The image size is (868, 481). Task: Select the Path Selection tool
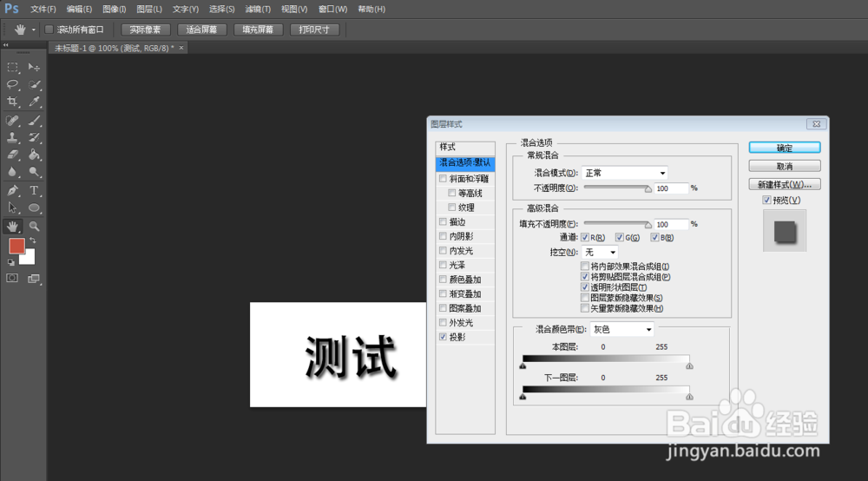(x=12, y=208)
